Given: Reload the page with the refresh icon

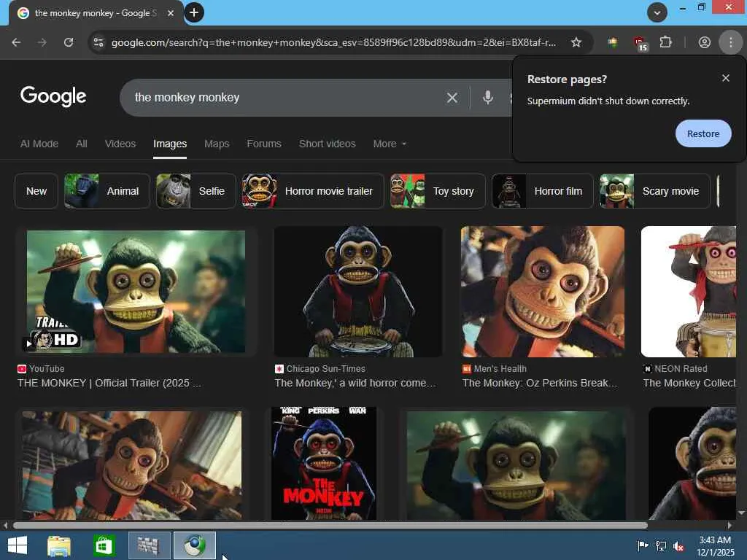Looking at the screenshot, I should (69, 42).
